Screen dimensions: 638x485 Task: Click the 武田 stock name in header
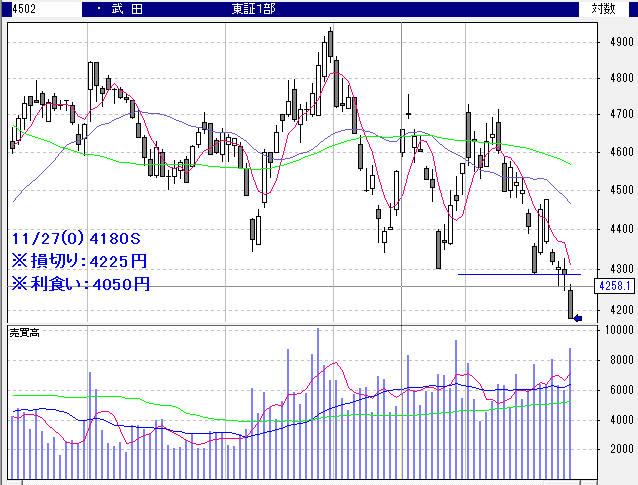[x=133, y=8]
